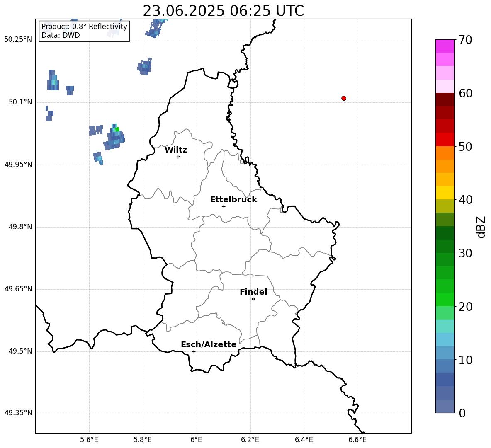Click the yellow colorbar segment at 40
The width and height of the screenshot is (491, 448).
pyautogui.click(x=445, y=193)
